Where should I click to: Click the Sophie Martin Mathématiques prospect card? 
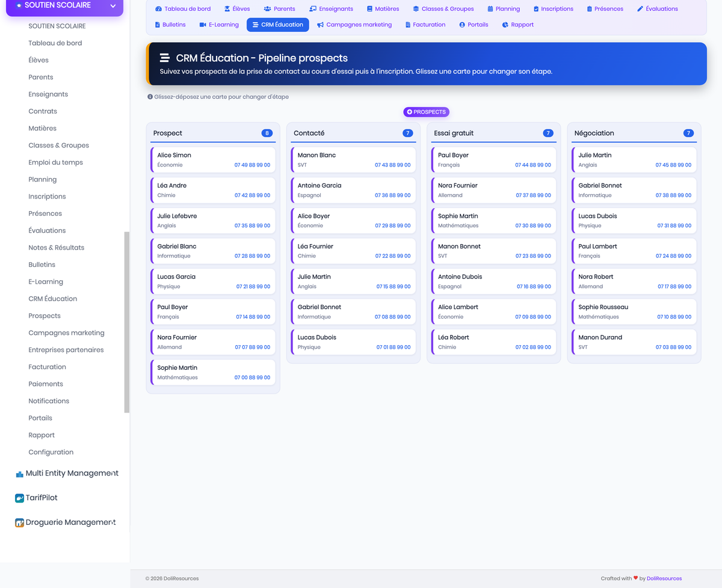point(213,372)
